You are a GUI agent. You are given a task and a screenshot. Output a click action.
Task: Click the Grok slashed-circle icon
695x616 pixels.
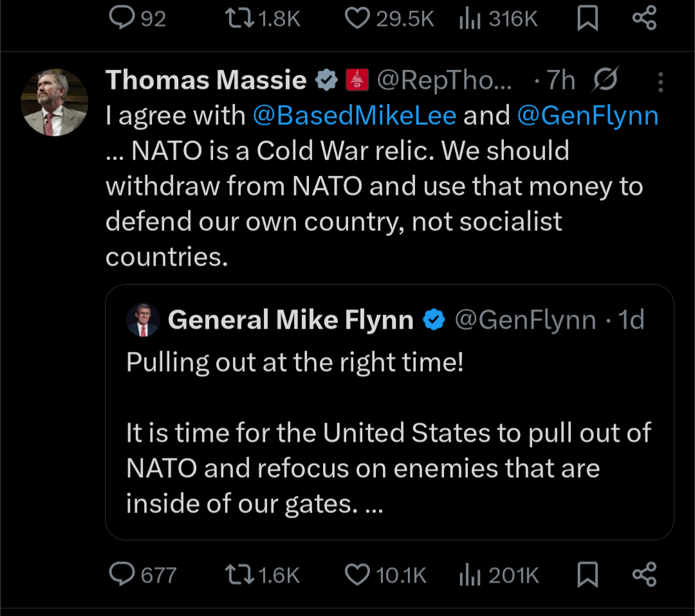point(605,80)
